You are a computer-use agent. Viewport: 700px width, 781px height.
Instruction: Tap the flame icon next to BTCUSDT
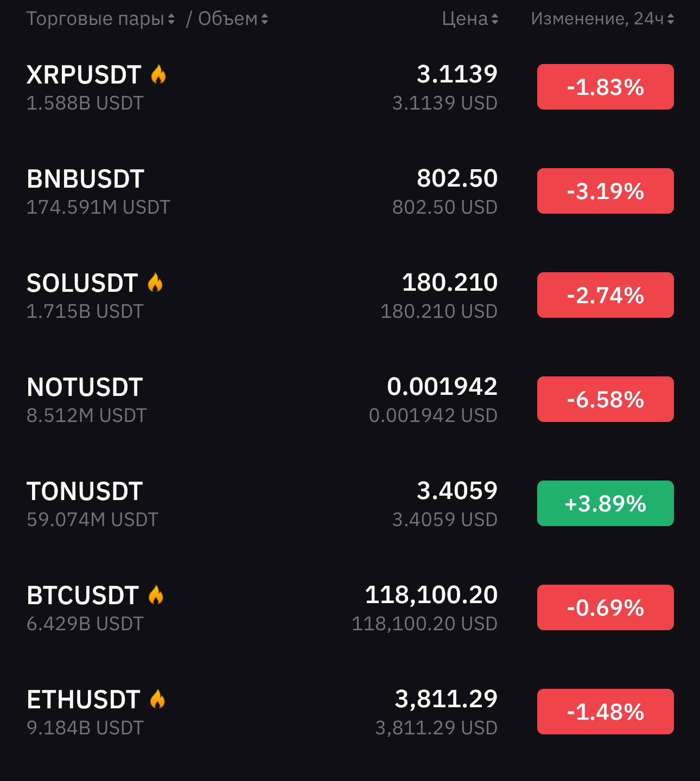tap(156, 595)
